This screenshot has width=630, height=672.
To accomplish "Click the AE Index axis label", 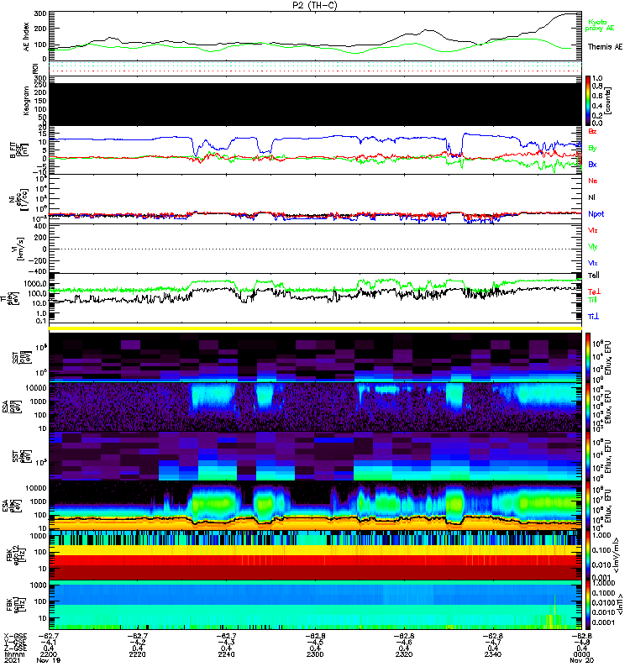I will tap(27, 37).
